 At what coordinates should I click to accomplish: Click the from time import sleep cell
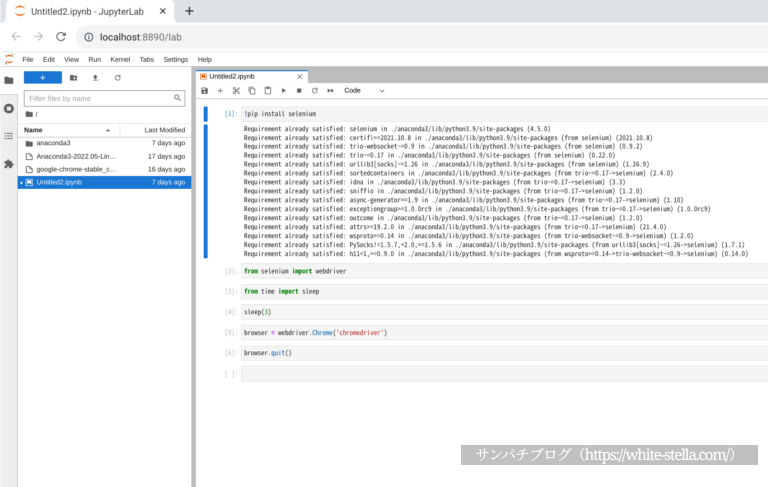(504, 292)
